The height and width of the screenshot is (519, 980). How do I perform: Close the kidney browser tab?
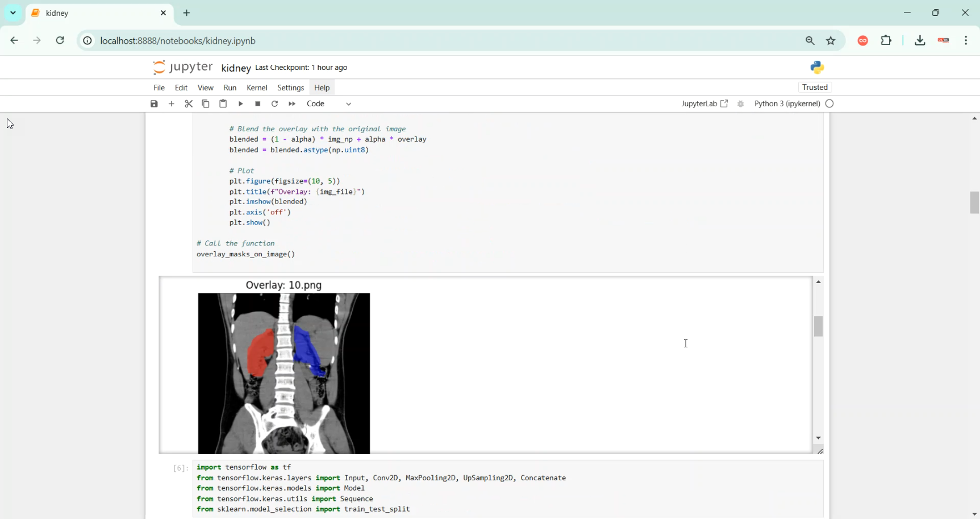point(164,13)
